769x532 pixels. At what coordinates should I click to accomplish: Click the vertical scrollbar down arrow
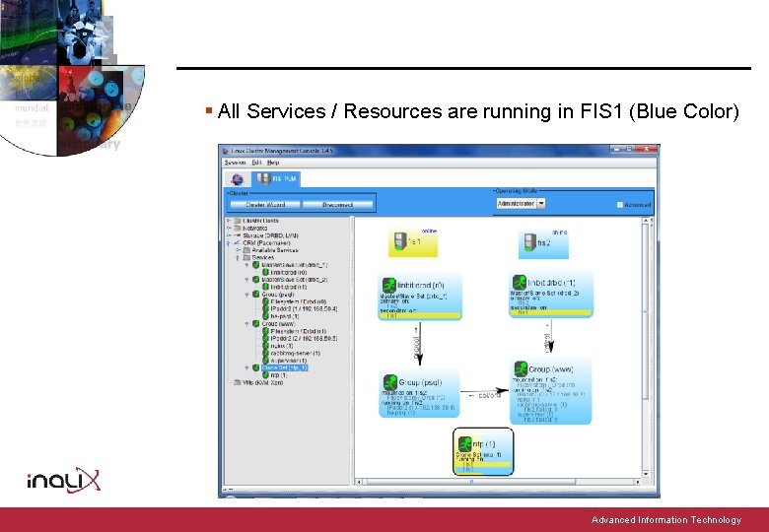646,474
